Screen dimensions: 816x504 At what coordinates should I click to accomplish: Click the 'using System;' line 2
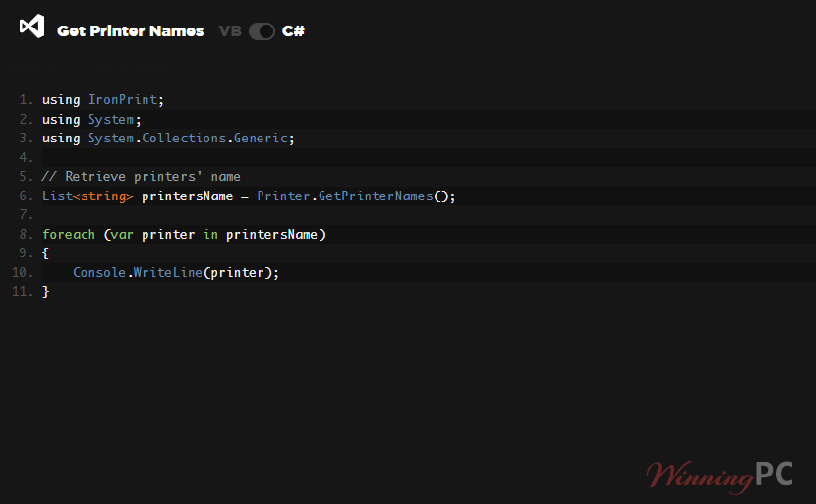click(x=91, y=120)
